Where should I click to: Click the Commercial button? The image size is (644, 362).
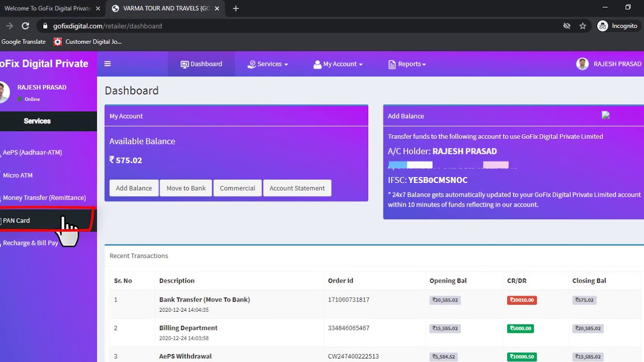click(x=237, y=188)
